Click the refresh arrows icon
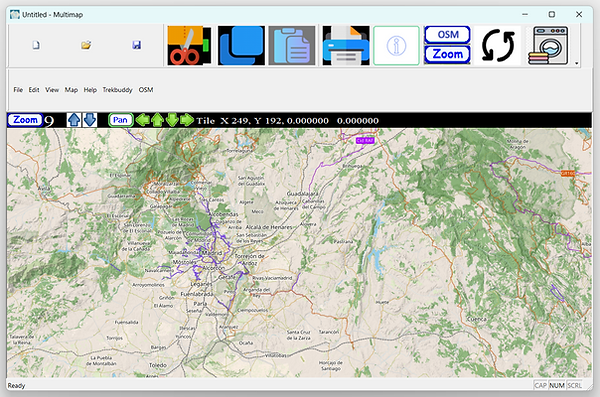Screen dimensions: 600x397 click(497, 46)
